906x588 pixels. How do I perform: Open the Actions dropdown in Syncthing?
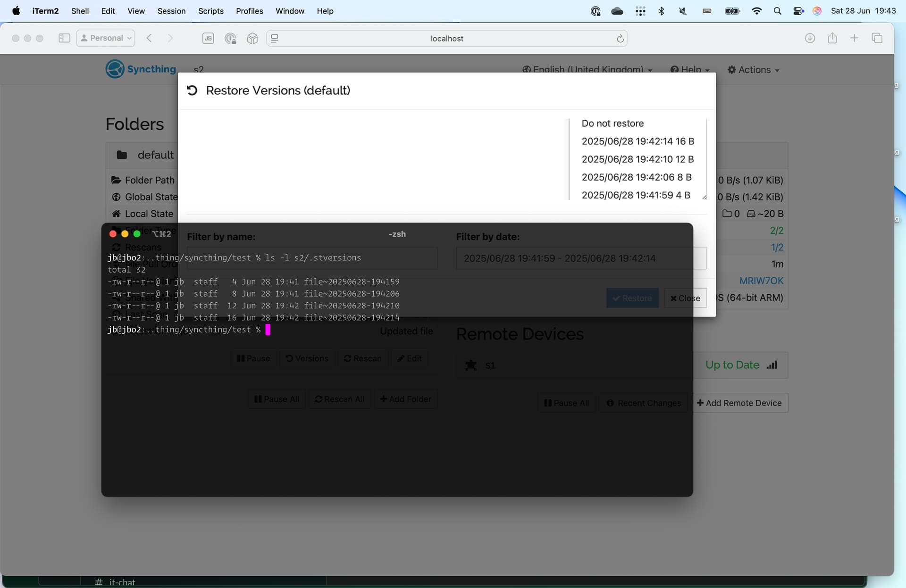[754, 70]
